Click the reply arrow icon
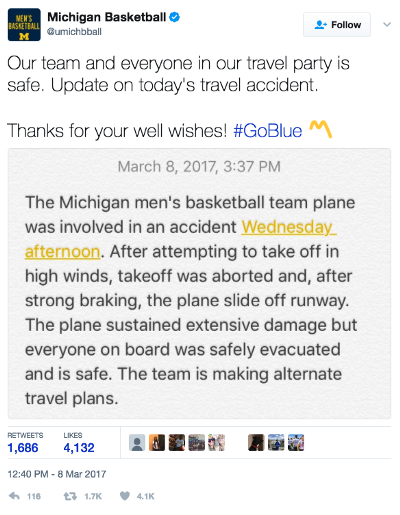 (x=14, y=496)
